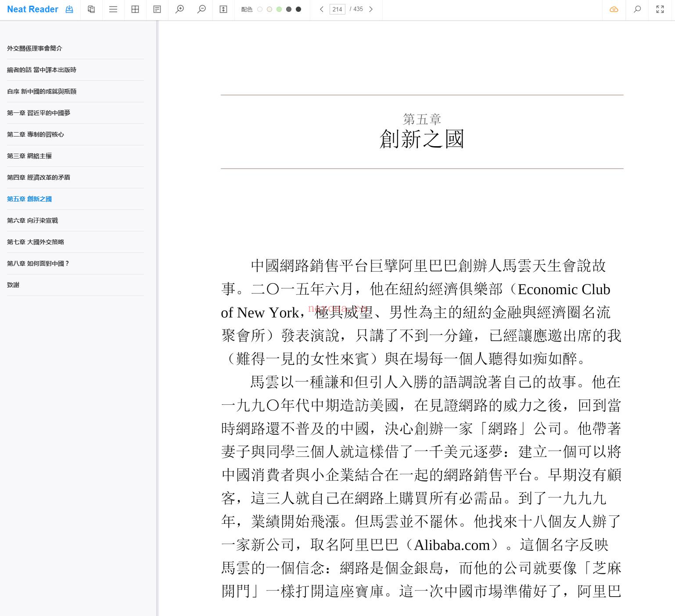Screen dimensions: 675x616
Task: Select the beige color scheme swatch
Action: click(x=269, y=9)
